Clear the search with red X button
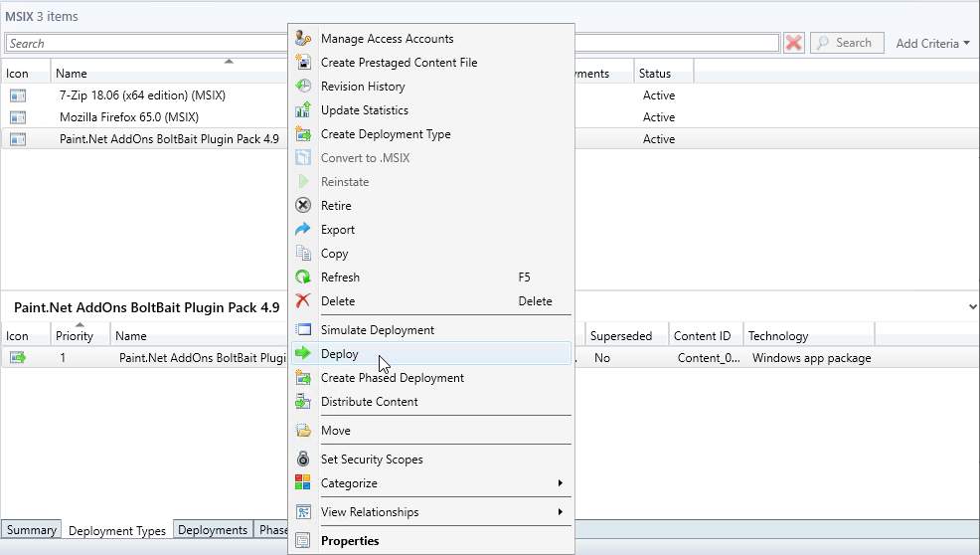The image size is (980, 555). point(793,43)
